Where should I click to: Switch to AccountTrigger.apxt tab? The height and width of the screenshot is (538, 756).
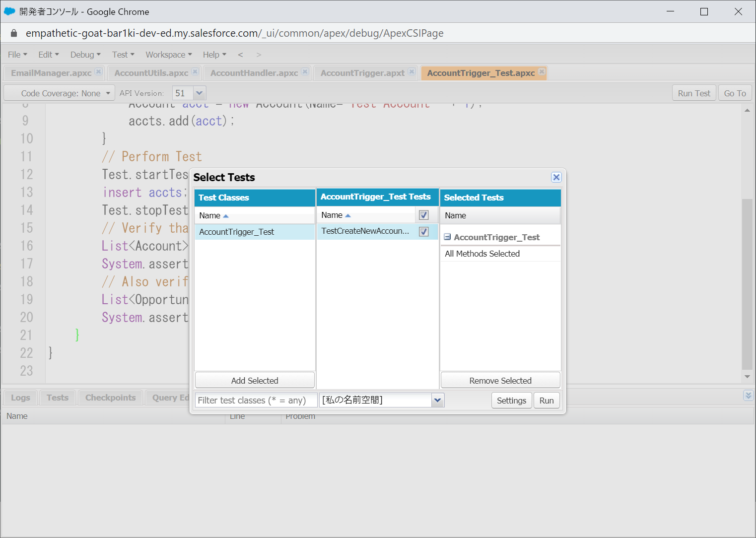coord(362,73)
